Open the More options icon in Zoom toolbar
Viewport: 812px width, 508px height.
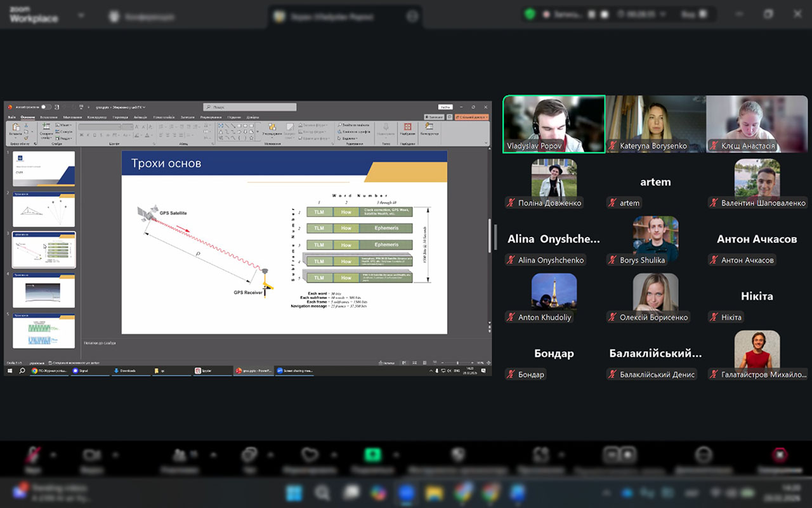pos(703,455)
